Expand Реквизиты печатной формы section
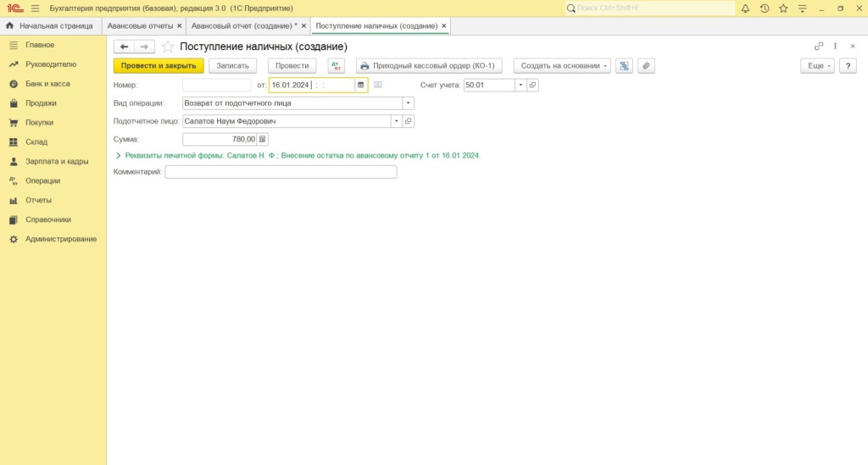The height and width of the screenshot is (465, 868). (x=119, y=156)
